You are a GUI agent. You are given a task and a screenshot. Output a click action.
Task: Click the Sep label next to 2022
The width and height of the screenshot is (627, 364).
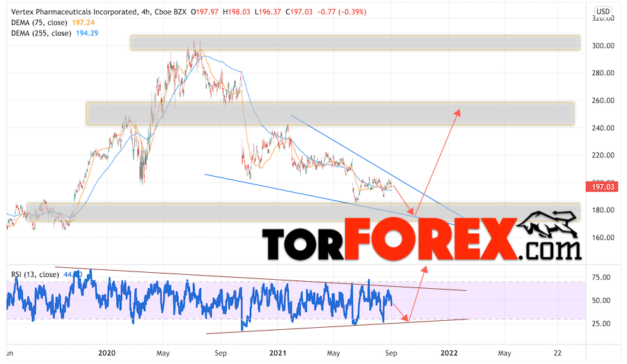pyautogui.click(x=391, y=353)
